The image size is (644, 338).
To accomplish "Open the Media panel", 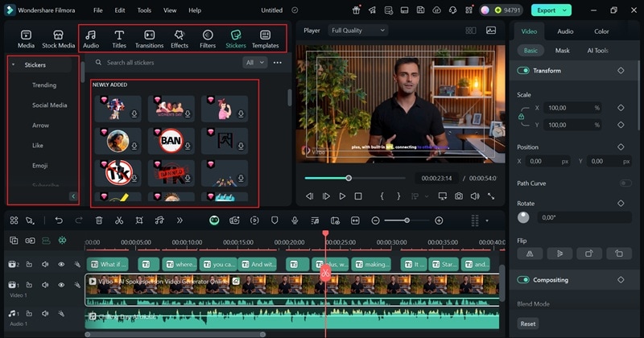I will (x=26, y=39).
